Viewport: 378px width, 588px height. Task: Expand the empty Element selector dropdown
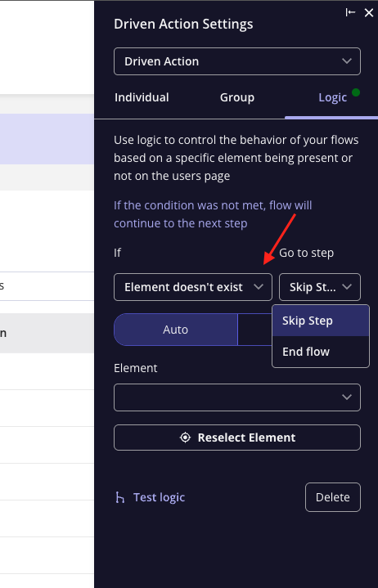tap(237, 397)
